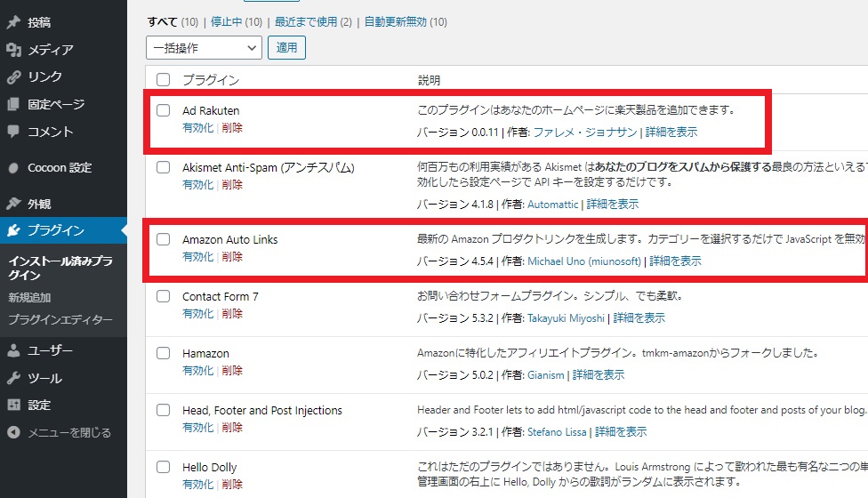Screen dimensions: 868x498
Task: Check the Head, Footer and Post Injections checkbox
Action: point(164,410)
